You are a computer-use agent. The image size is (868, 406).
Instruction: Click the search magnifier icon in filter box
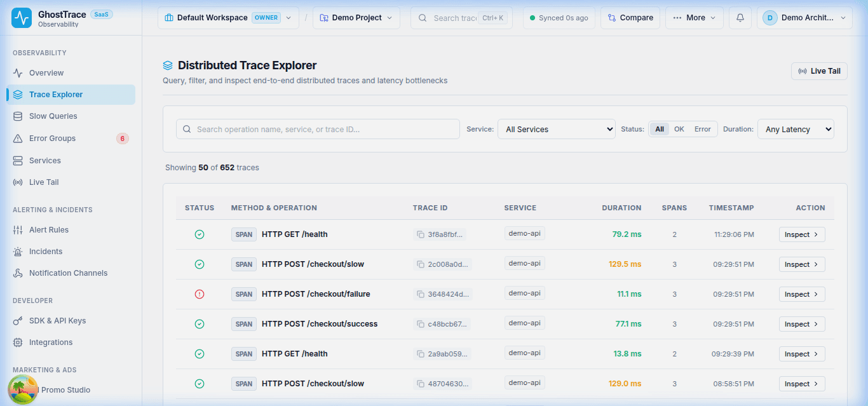point(187,129)
